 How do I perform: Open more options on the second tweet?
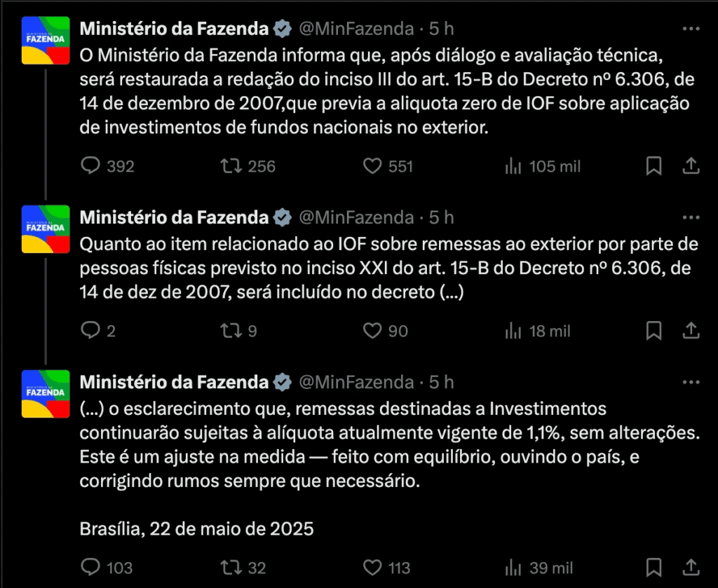(691, 217)
